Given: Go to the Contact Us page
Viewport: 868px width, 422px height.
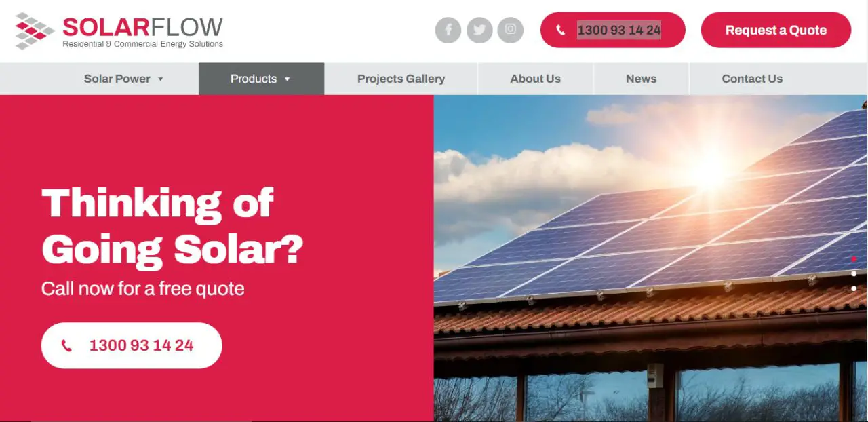Looking at the screenshot, I should tap(752, 79).
